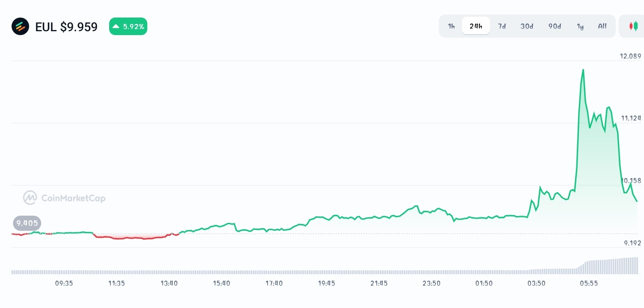Click the 11.124 y-axis value
This screenshot has height=308, width=644.
[631, 118]
